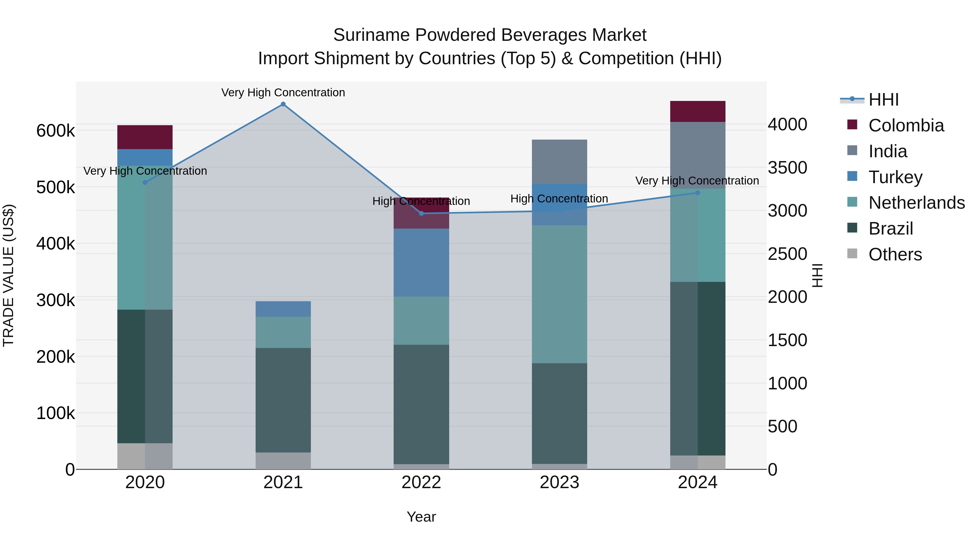
Task: Click Brazil segment of 2023 bar
Action: 559,414
